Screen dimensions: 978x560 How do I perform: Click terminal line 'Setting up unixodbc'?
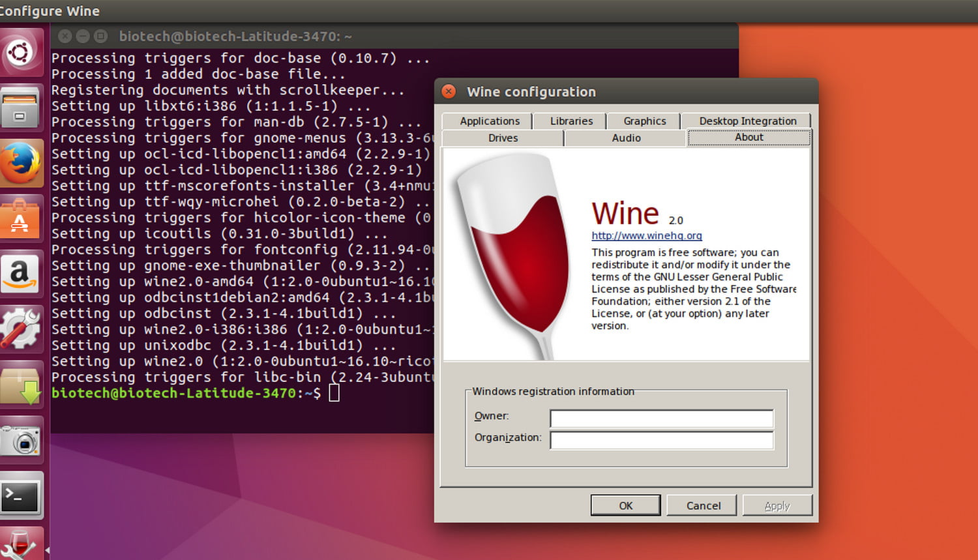[224, 346]
